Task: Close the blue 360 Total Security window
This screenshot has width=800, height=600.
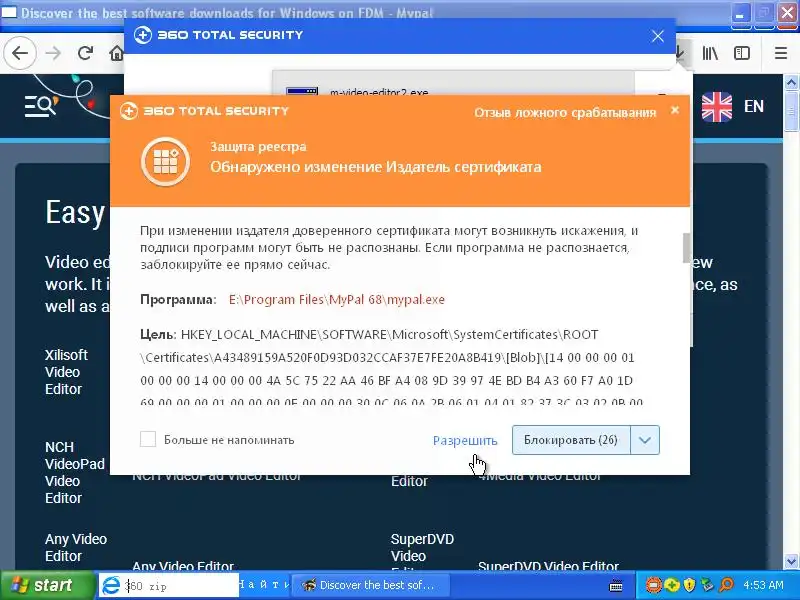Action: click(658, 36)
